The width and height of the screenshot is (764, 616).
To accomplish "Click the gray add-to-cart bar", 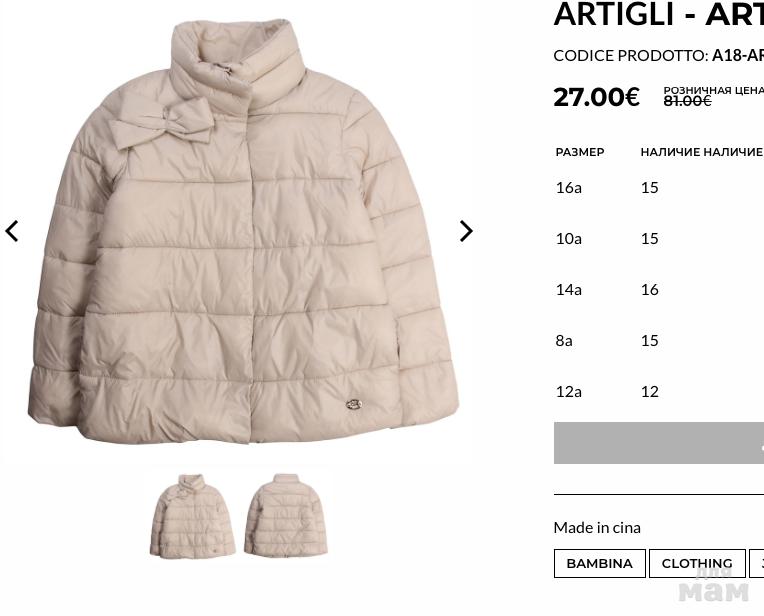I will 659,443.
